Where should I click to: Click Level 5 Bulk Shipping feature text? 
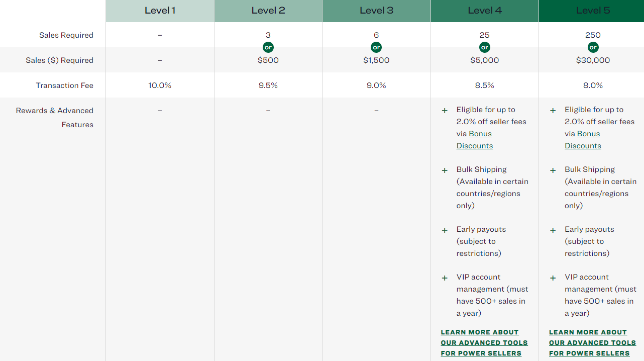tap(600, 188)
